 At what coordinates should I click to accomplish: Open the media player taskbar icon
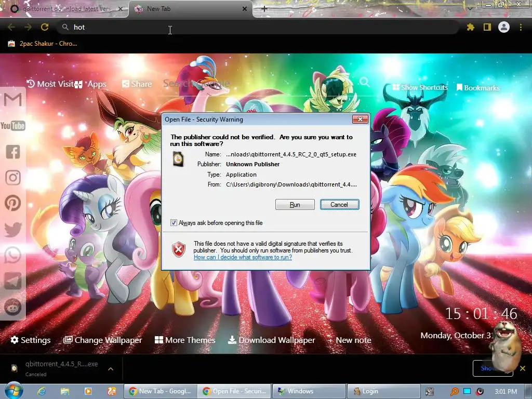point(88,391)
